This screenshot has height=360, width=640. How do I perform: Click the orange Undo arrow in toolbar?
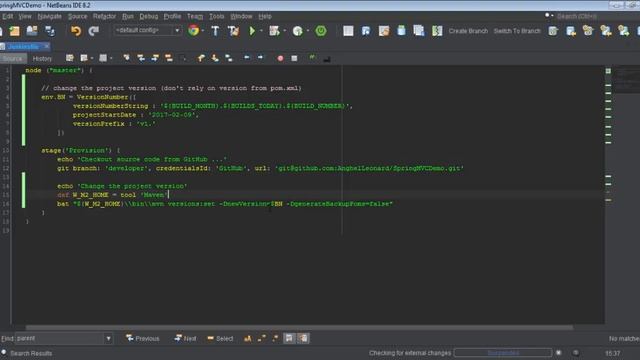tap(76, 31)
